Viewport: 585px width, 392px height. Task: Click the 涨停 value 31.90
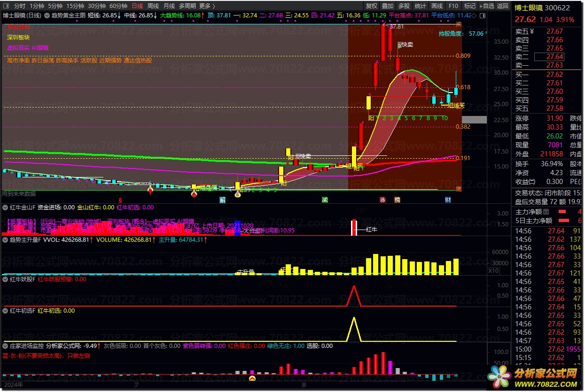tap(555, 118)
